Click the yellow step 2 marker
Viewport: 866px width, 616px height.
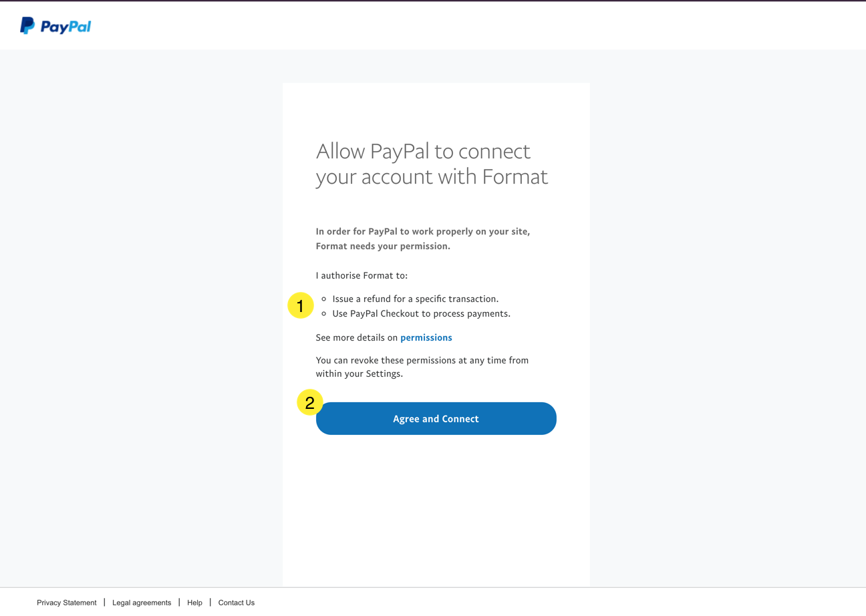(x=310, y=403)
